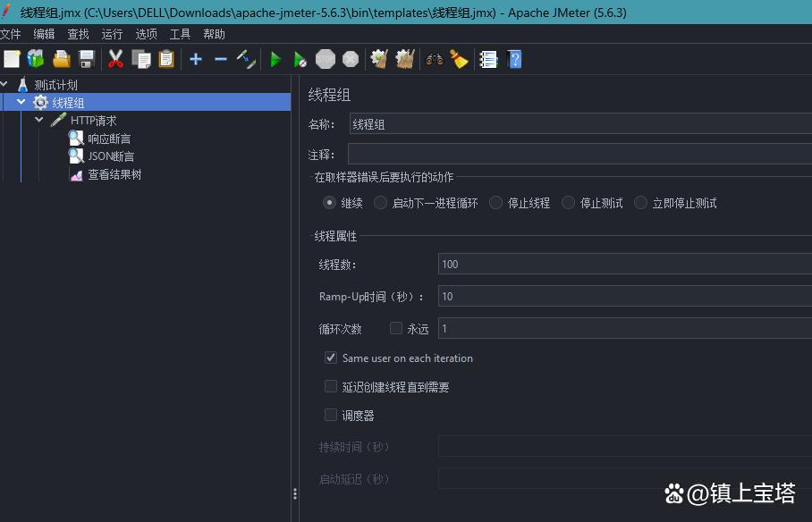Click the Clear all results icon
The width and height of the screenshot is (812, 522).
point(405,59)
